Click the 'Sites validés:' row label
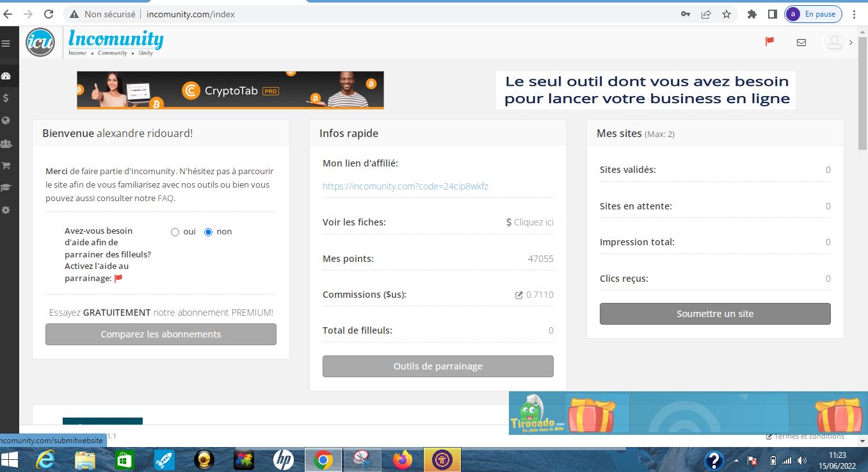The width and height of the screenshot is (868, 472). 628,170
